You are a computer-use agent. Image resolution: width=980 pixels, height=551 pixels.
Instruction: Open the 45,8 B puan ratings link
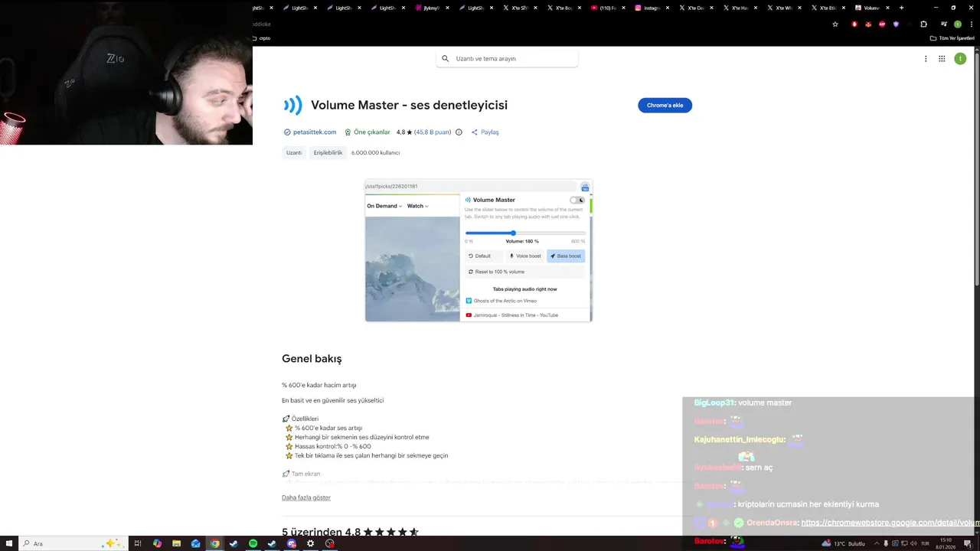[x=433, y=132]
